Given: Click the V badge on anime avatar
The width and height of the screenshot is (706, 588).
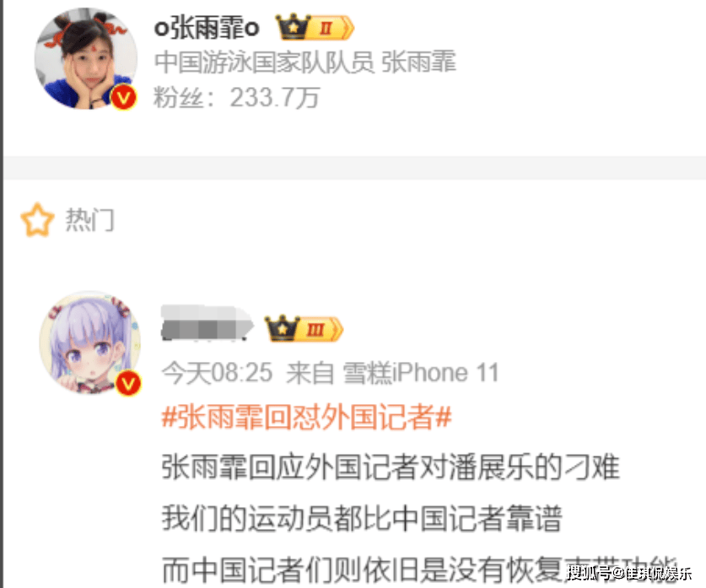Looking at the screenshot, I should coord(128,383).
